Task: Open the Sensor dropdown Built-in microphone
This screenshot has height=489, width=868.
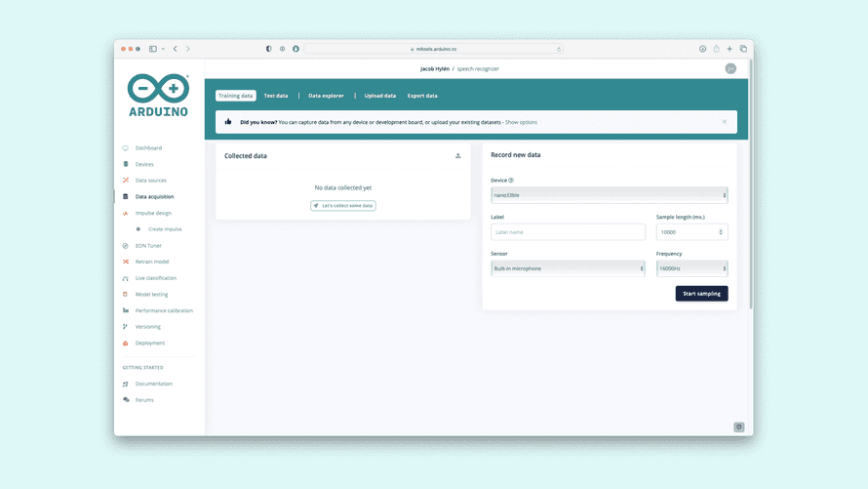Action: (x=568, y=268)
